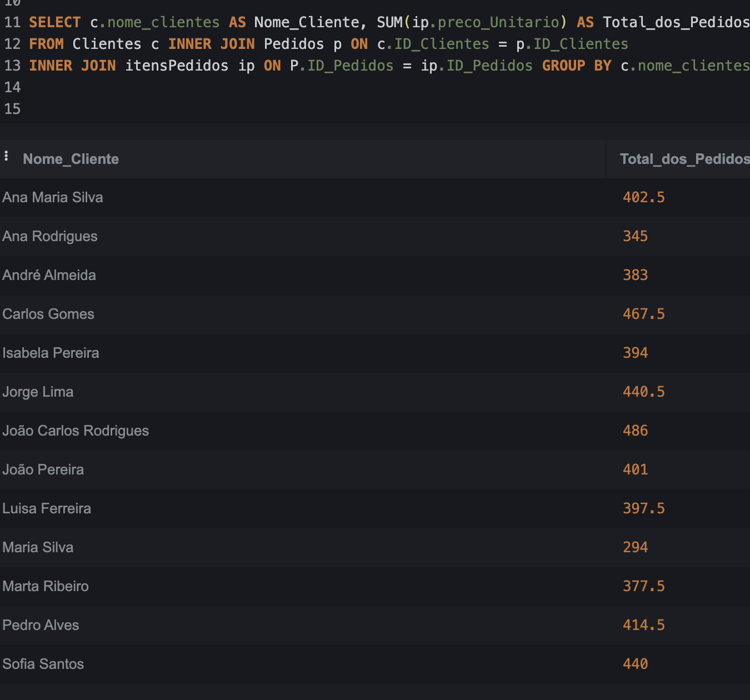This screenshot has width=750, height=700.
Task: Click the 394 total value
Action: (x=635, y=353)
